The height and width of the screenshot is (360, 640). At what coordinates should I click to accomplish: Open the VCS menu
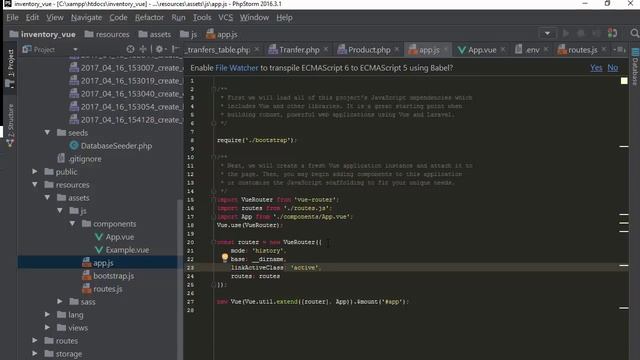point(225,18)
